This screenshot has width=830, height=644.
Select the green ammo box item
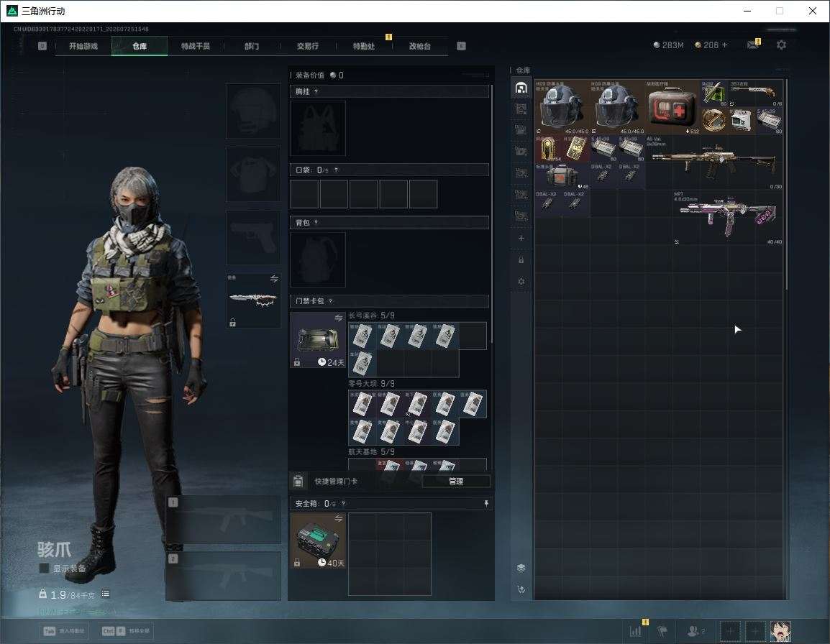[713, 93]
